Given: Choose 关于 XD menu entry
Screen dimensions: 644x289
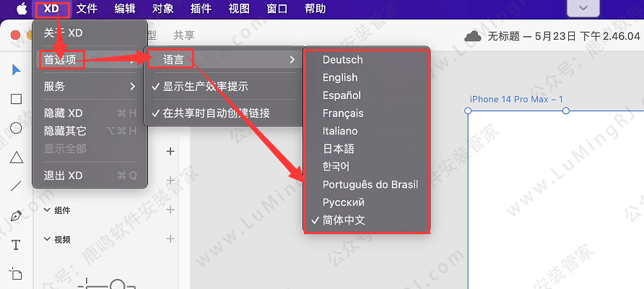Looking at the screenshot, I should [x=90, y=33].
